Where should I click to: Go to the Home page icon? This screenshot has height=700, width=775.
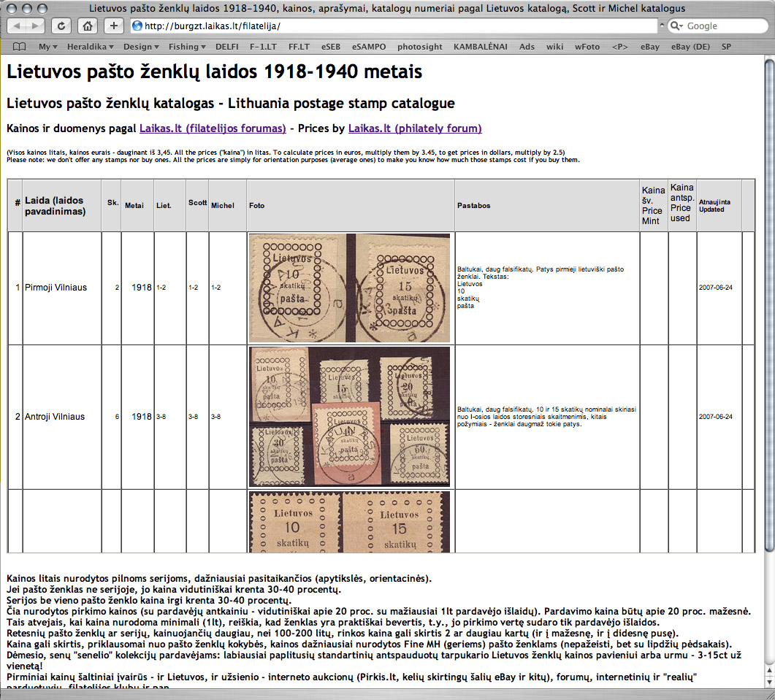[x=88, y=26]
